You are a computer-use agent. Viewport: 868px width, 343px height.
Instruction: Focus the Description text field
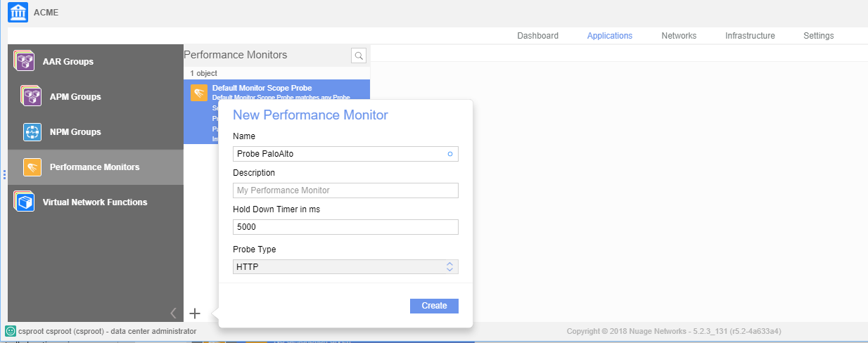(345, 190)
